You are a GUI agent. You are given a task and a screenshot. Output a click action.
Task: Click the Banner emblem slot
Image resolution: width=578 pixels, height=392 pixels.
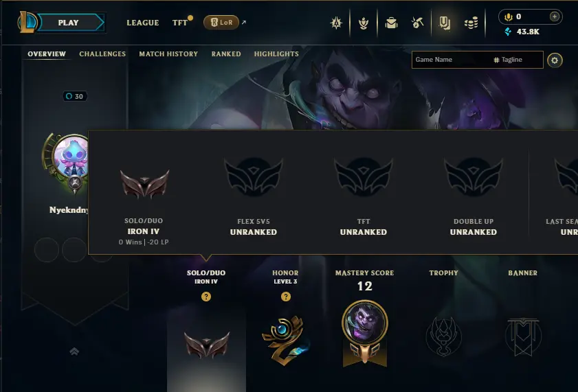(x=523, y=337)
